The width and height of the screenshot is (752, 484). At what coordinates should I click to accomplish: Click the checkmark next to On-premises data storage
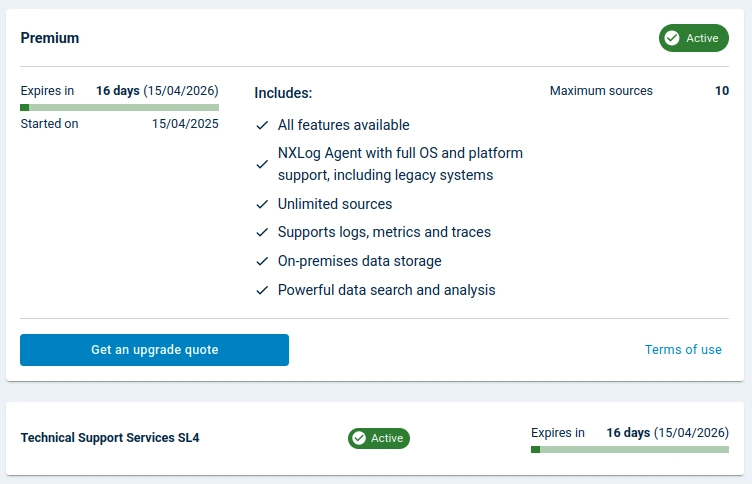click(x=262, y=261)
